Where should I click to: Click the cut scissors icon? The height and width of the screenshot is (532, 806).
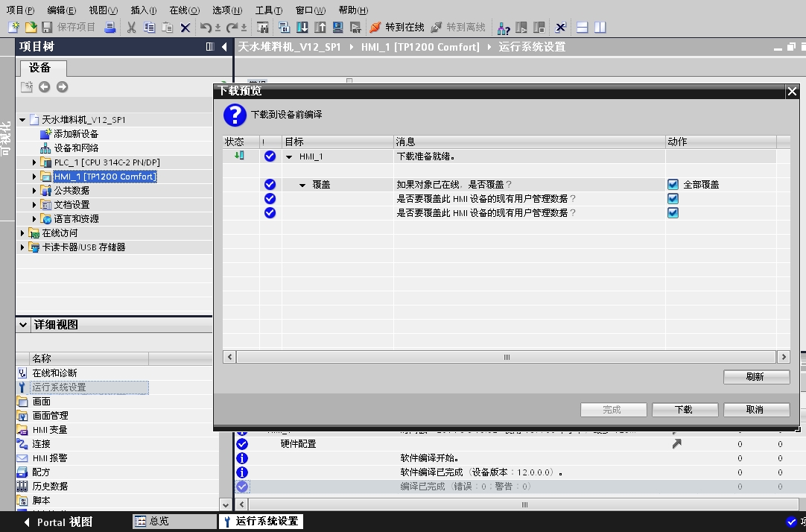tap(132, 28)
